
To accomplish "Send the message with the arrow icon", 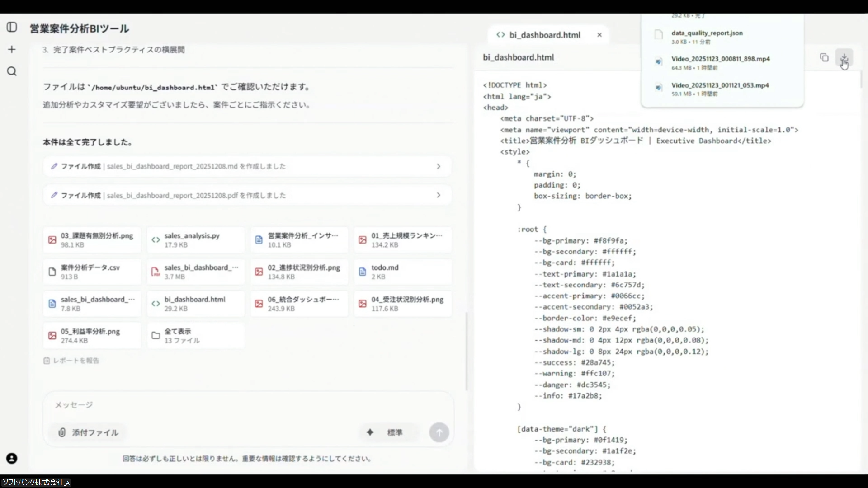I will click(x=439, y=432).
